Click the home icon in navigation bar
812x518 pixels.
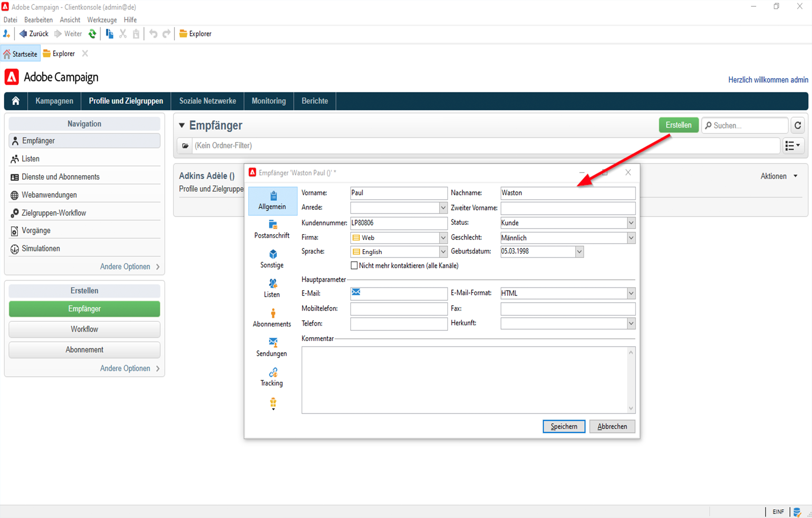tap(15, 101)
